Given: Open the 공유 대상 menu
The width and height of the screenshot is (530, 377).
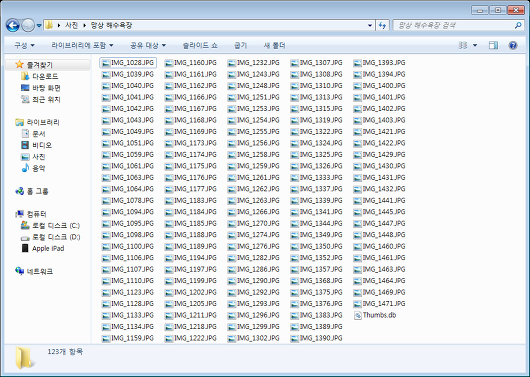Looking at the screenshot, I should [x=148, y=45].
